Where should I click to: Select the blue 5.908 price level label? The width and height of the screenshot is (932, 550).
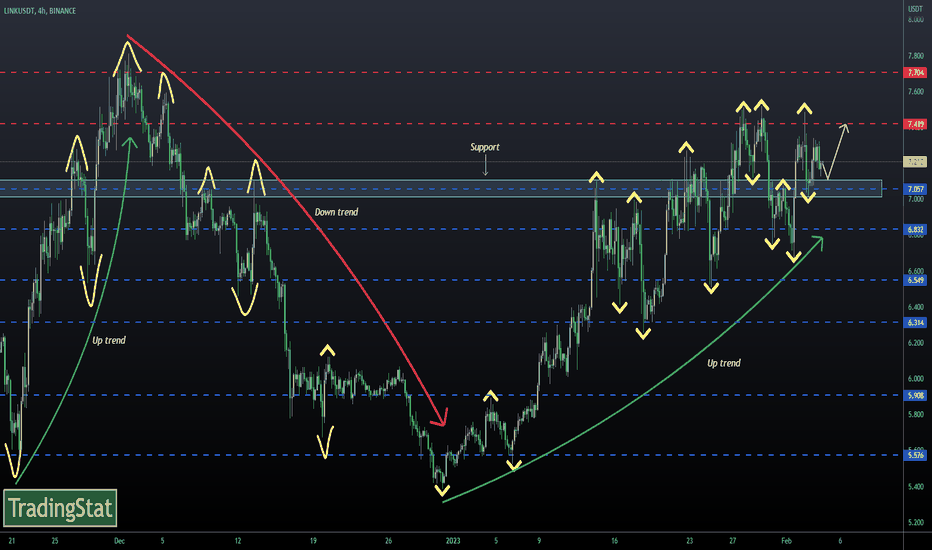[915, 395]
